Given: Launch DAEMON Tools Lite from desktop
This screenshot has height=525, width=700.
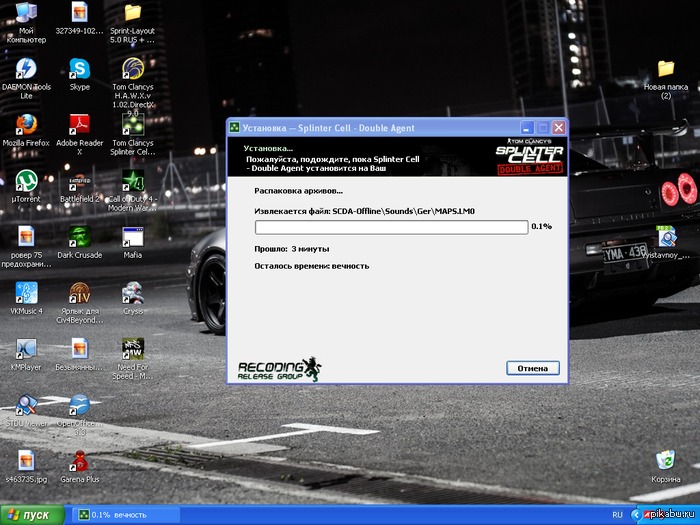Looking at the screenshot, I should pos(25,70).
